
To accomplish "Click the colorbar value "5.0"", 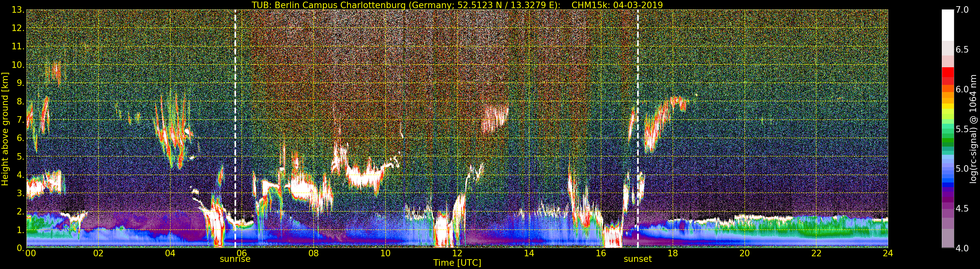I will click(x=962, y=168).
